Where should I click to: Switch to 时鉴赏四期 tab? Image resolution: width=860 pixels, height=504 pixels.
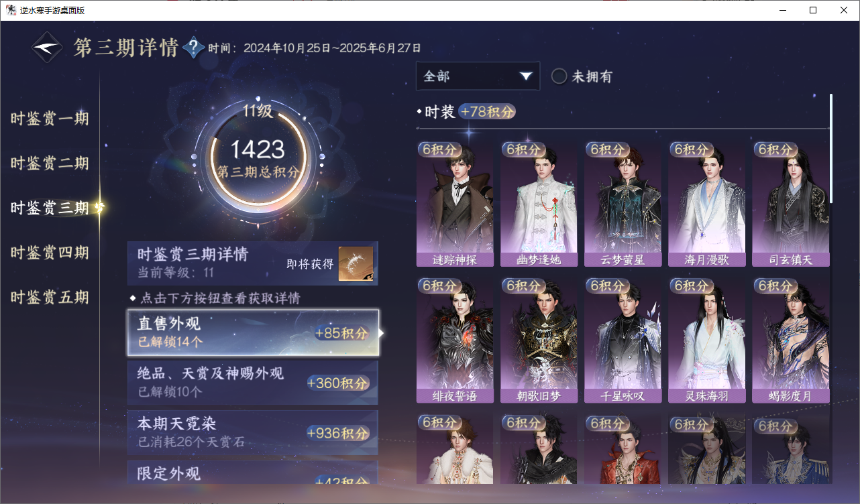50,253
